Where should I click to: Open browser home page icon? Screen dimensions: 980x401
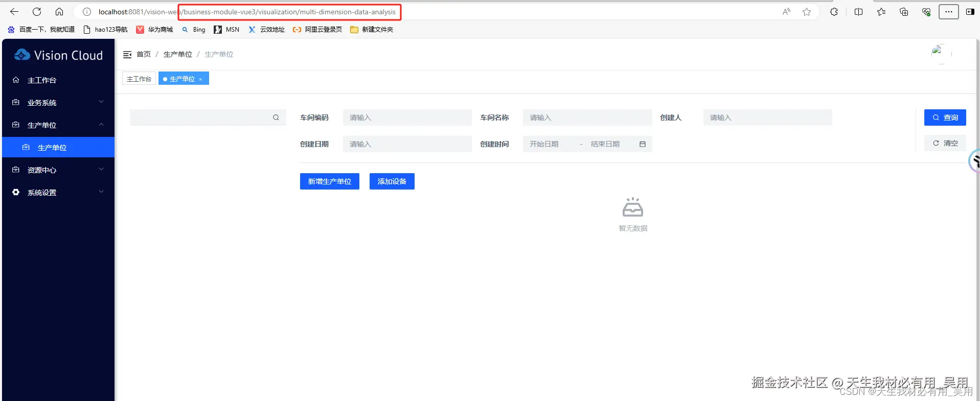pyautogui.click(x=59, y=12)
